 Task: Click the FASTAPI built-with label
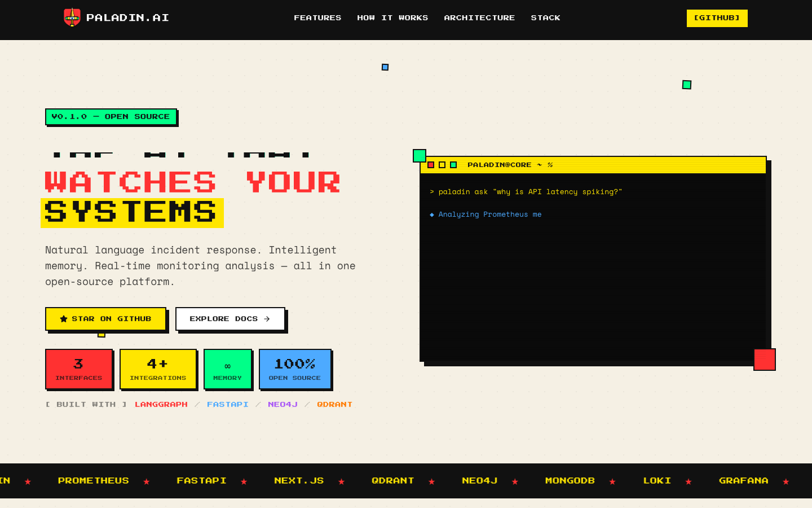click(228, 405)
